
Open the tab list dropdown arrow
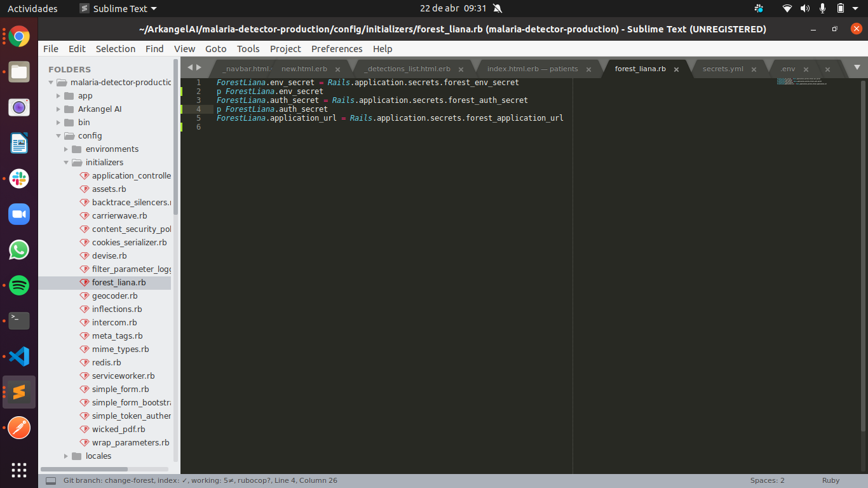click(x=857, y=67)
